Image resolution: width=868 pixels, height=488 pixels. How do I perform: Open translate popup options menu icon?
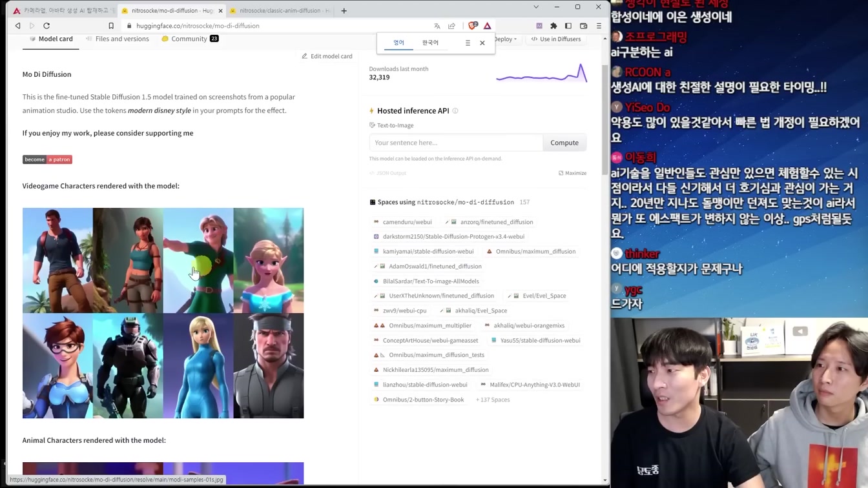coord(468,43)
